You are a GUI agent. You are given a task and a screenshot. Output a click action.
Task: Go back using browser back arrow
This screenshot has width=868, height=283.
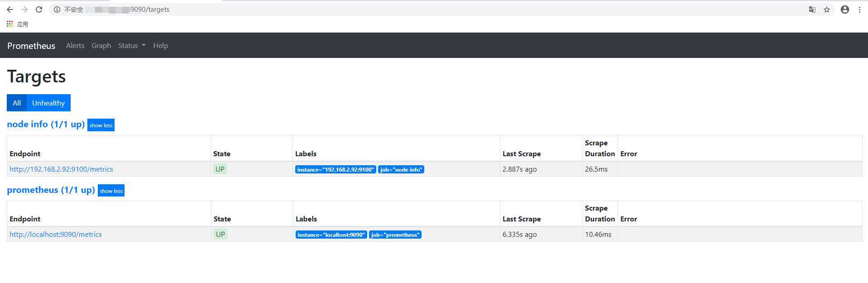click(x=10, y=10)
